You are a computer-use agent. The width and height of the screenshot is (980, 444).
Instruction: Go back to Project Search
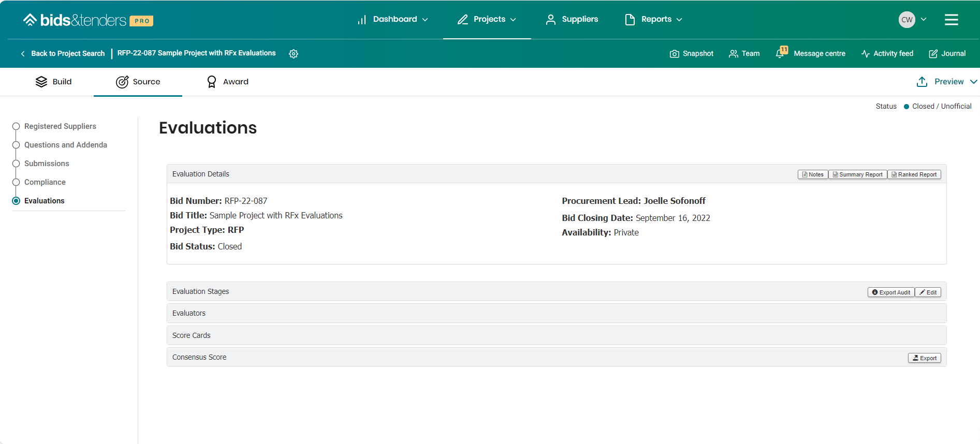pos(63,53)
